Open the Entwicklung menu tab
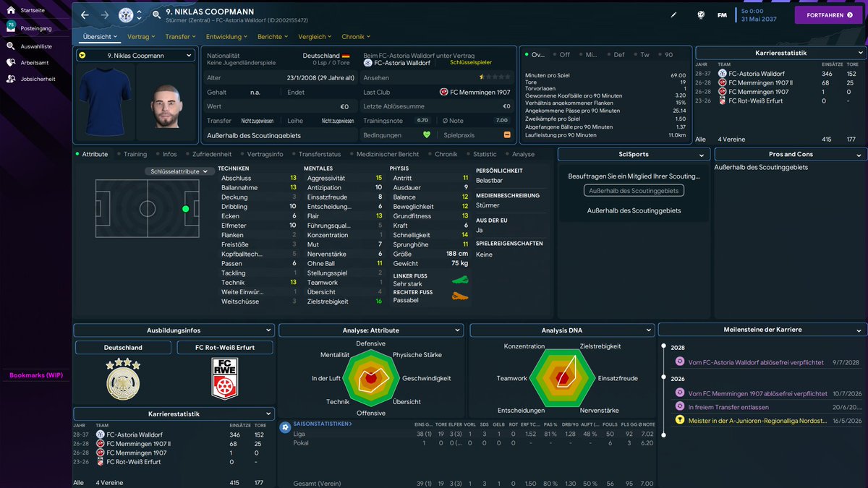The width and height of the screenshot is (868, 488). tap(227, 36)
